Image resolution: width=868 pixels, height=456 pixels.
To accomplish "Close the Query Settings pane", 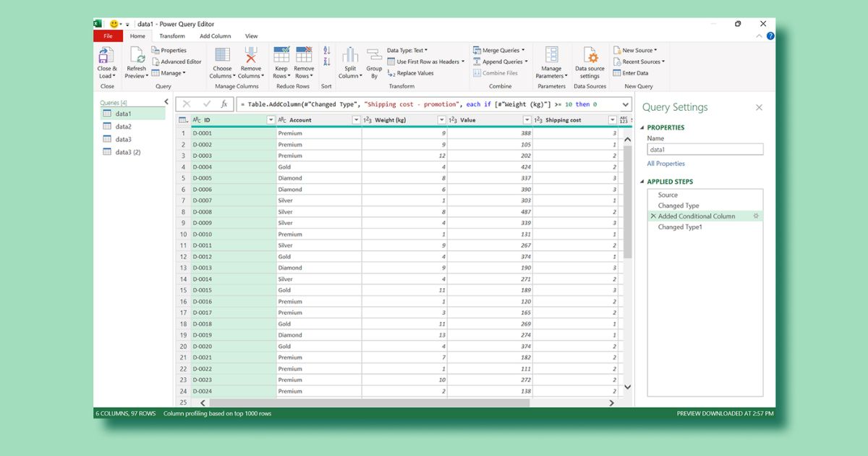I will [759, 107].
